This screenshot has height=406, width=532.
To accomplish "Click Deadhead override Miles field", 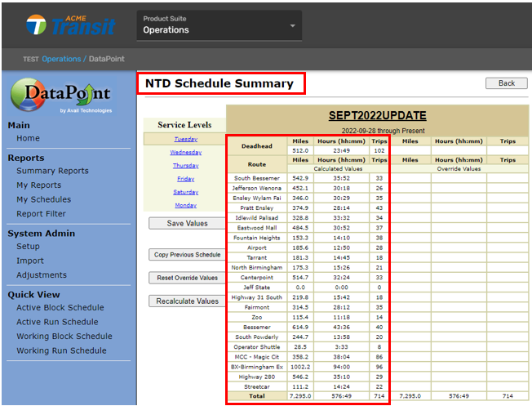I will point(410,150).
